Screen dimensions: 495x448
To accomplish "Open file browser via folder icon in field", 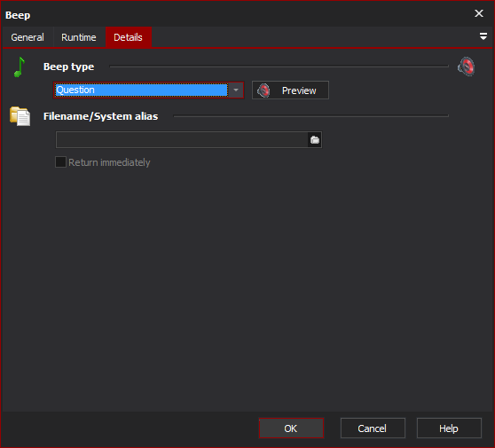I will [x=315, y=140].
